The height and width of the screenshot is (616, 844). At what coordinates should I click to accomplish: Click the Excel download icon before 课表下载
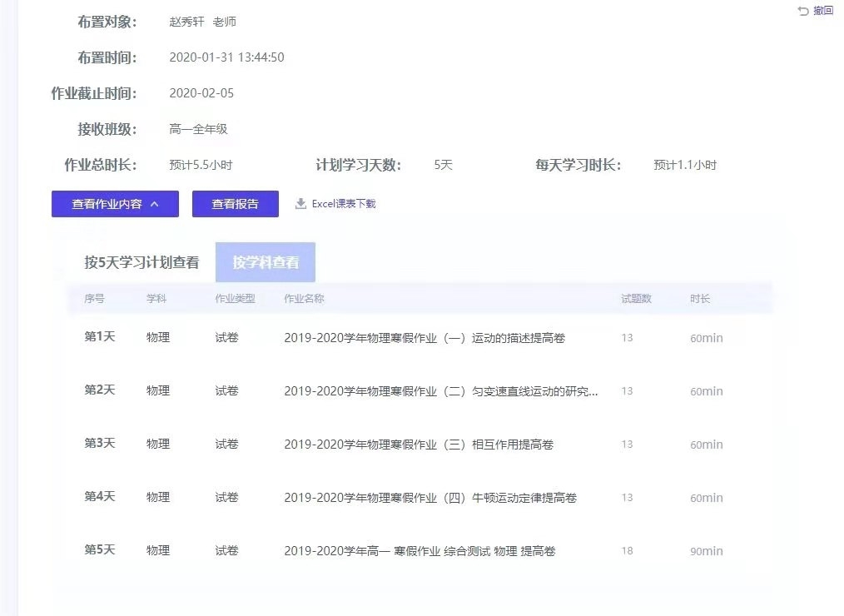pyautogui.click(x=300, y=203)
